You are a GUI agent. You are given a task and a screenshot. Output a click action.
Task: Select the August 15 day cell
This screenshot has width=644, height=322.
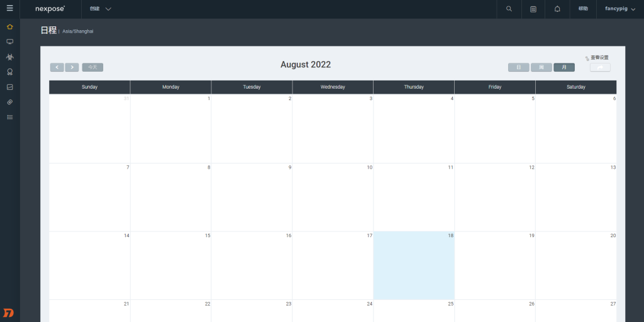[x=171, y=265]
